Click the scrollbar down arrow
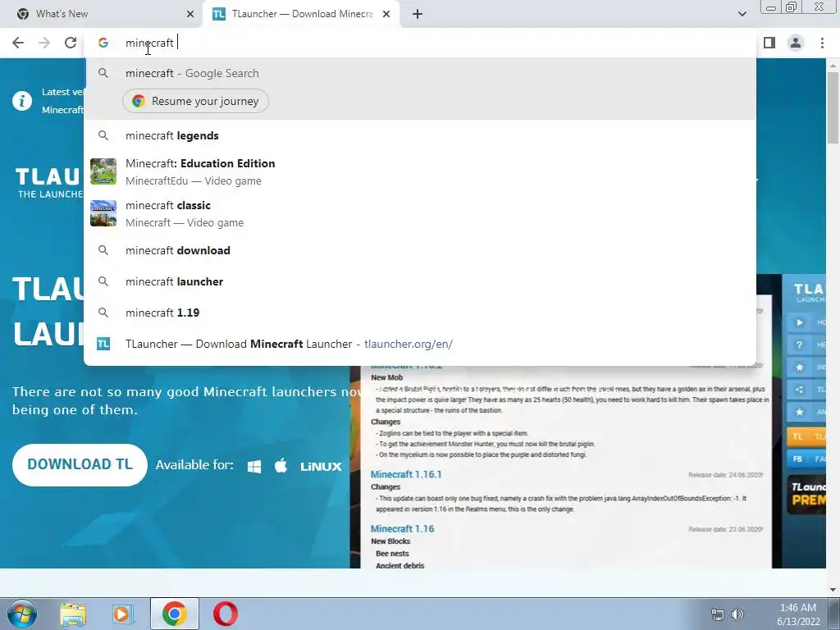840x630 pixels. click(833, 589)
